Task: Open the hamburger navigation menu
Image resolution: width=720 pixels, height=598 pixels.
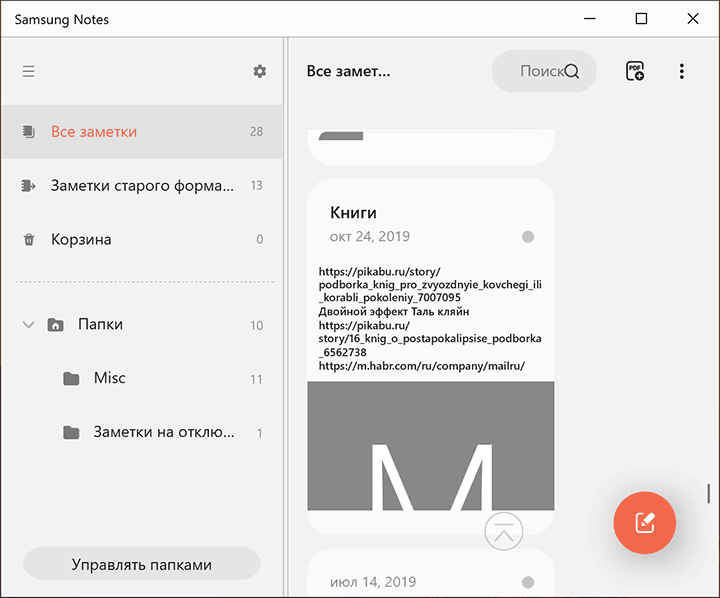Action: tap(28, 71)
